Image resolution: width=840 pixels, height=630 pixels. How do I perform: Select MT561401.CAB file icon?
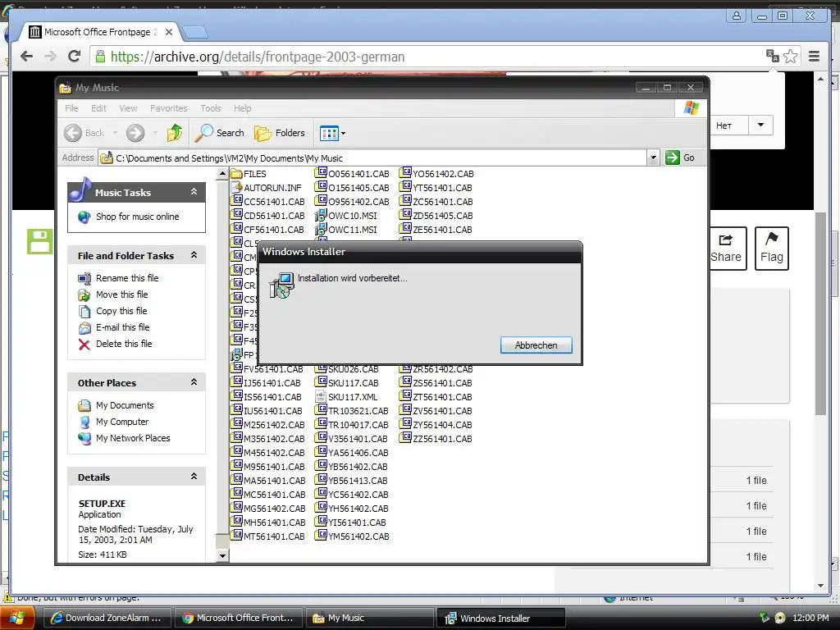[236, 535]
